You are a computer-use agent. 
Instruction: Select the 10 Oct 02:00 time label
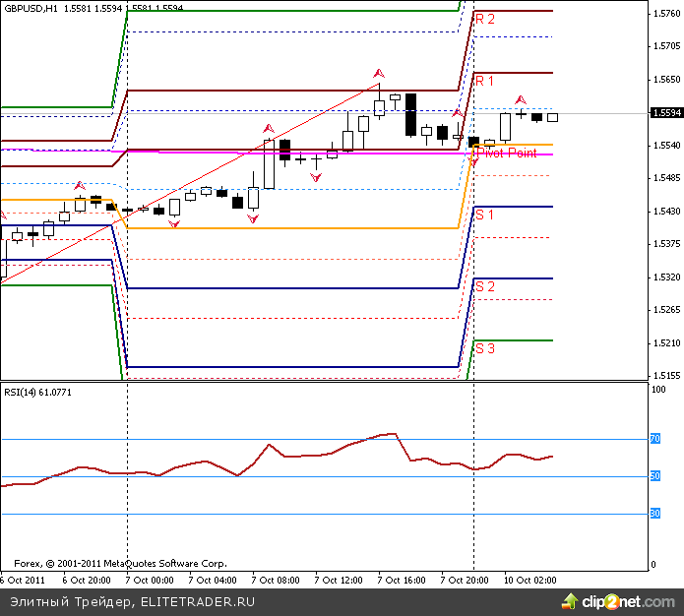click(x=530, y=581)
